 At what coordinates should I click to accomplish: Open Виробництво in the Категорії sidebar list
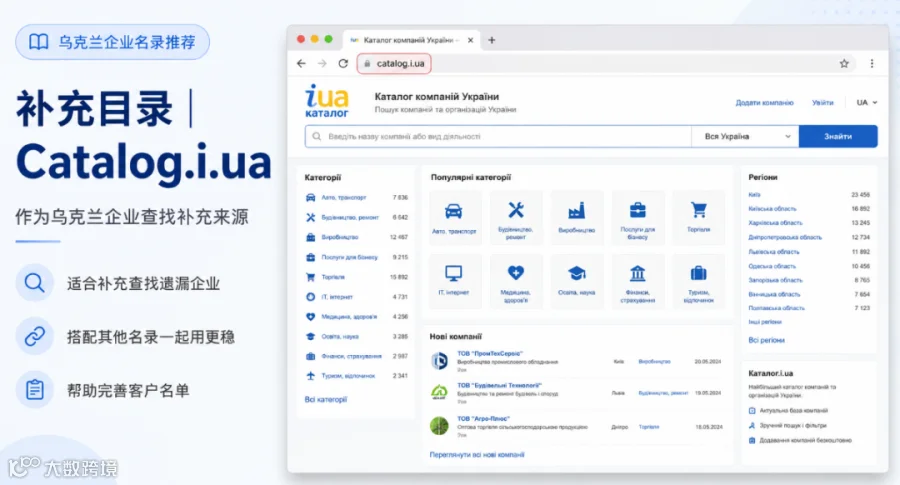(340, 237)
